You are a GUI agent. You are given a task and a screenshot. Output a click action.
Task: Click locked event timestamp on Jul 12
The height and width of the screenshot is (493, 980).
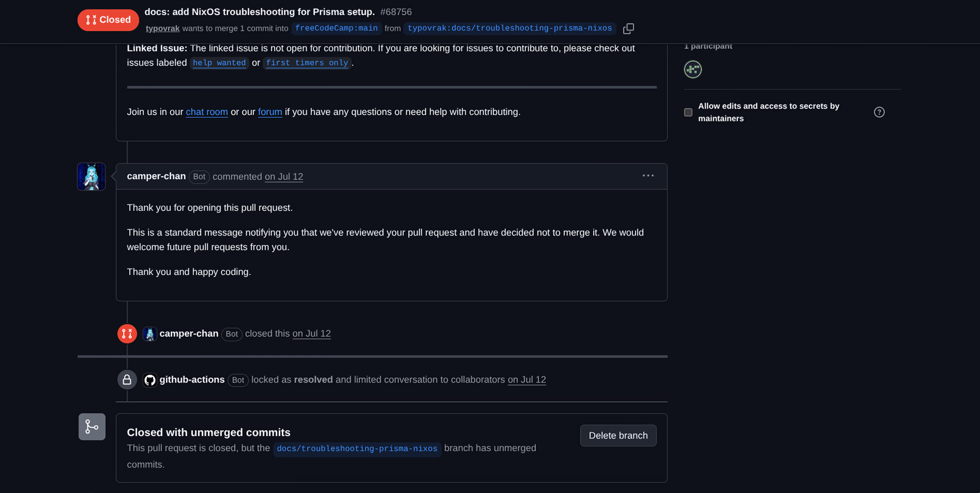click(x=527, y=380)
